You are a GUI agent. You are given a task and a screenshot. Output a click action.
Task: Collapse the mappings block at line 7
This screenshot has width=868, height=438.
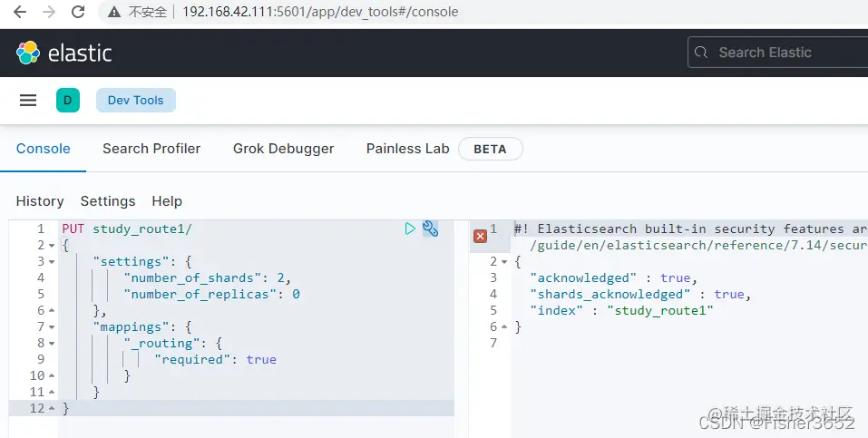coord(52,326)
